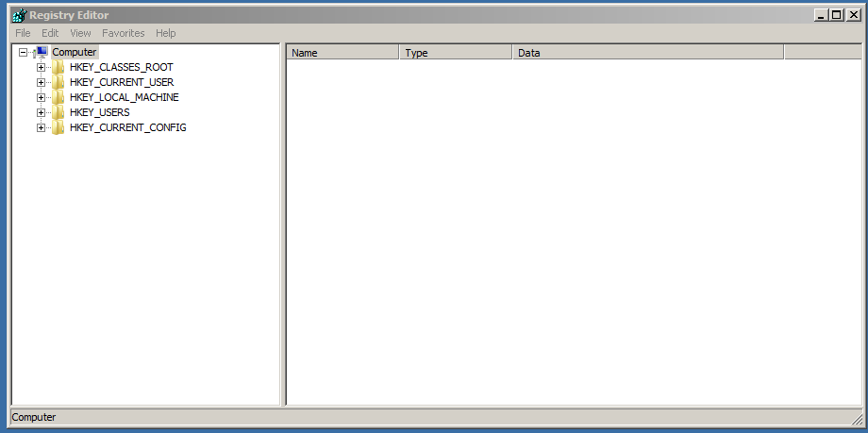Click the status bar Computer path text
Image resolution: width=868 pixels, height=433 pixels.
click(34, 418)
